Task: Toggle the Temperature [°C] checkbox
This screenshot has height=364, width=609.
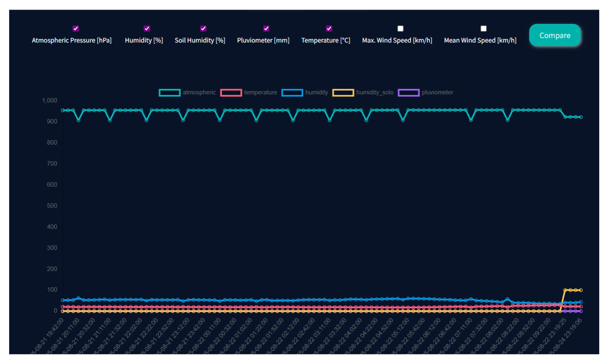Action: [x=329, y=28]
